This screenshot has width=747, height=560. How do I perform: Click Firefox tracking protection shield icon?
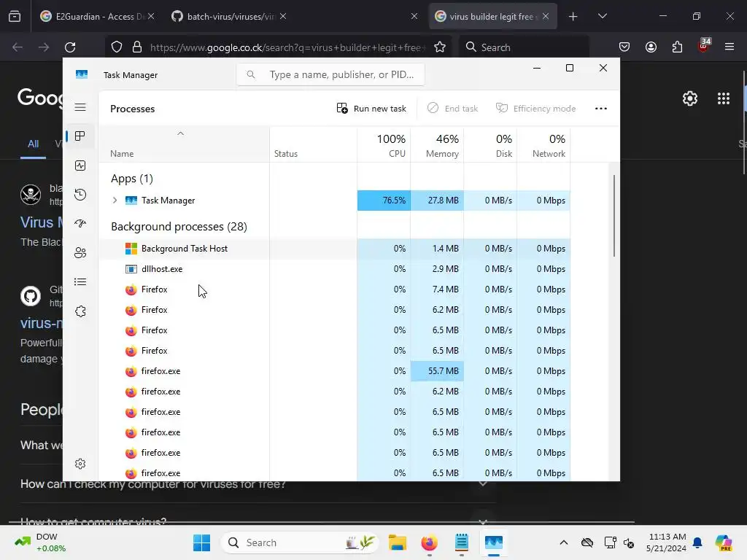pos(117,47)
